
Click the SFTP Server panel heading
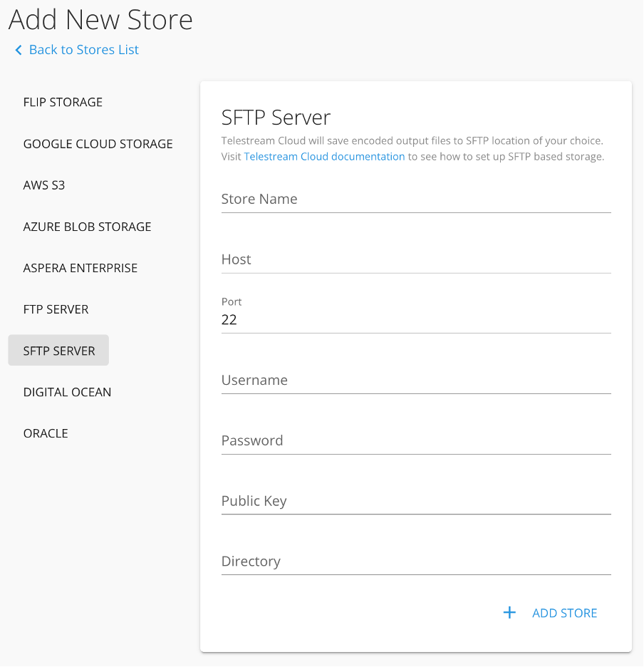pyautogui.click(x=276, y=118)
